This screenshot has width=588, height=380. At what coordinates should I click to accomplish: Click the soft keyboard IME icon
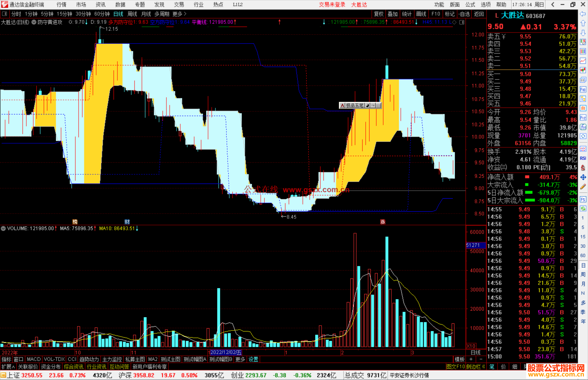point(378,105)
